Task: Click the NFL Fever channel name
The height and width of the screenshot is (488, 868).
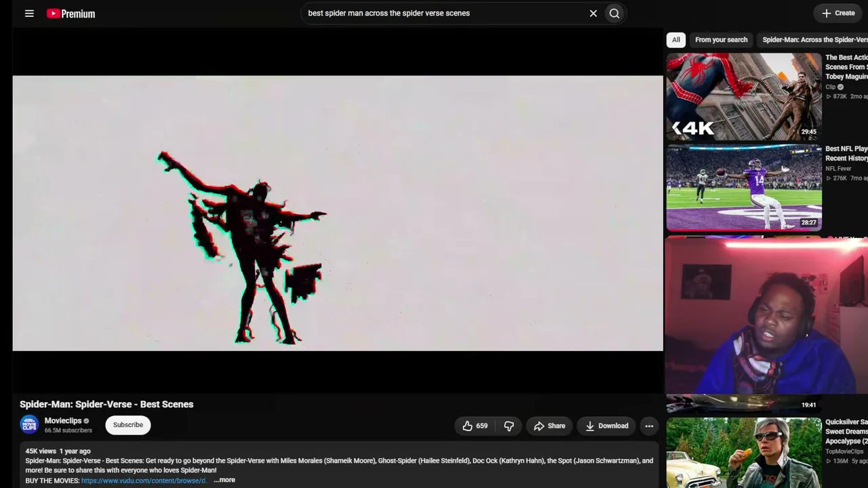Action: tap(838, 169)
